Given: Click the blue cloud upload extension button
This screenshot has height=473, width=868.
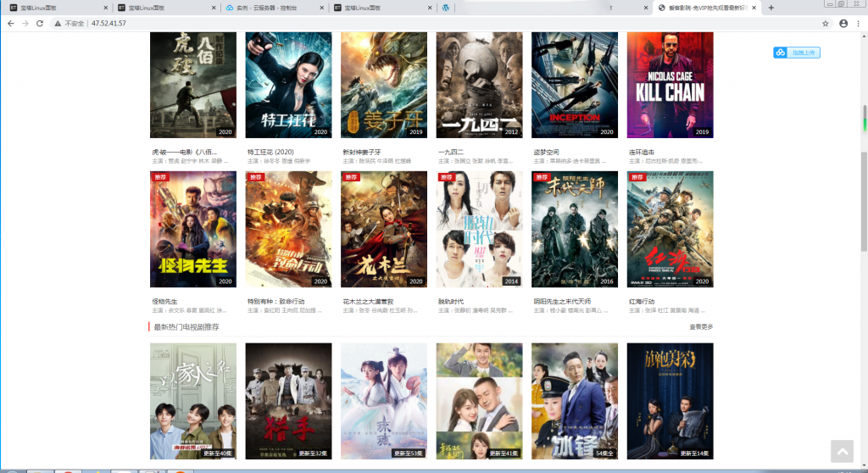Looking at the screenshot, I should (796, 53).
